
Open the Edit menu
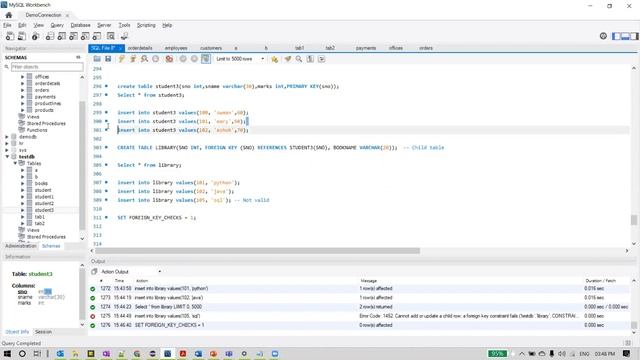click(x=22, y=25)
